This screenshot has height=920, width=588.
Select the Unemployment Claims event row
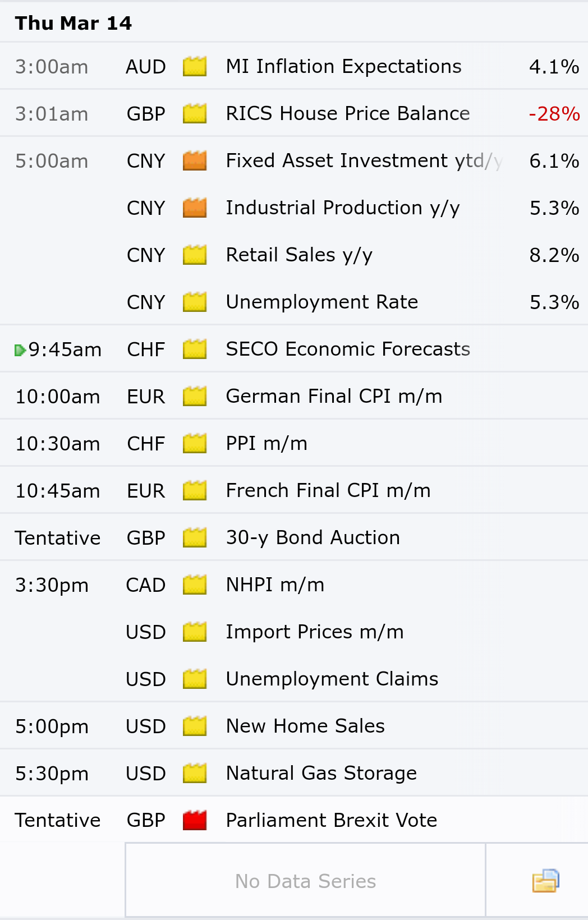pos(294,679)
